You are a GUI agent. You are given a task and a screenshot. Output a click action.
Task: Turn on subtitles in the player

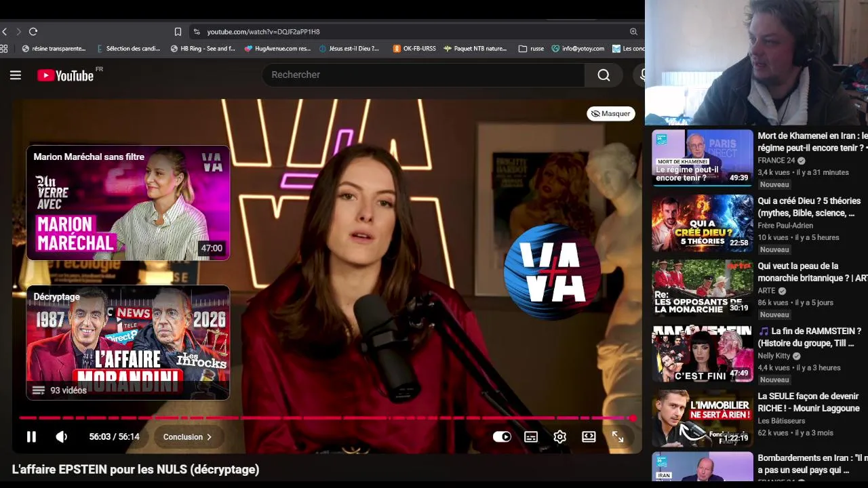click(531, 437)
